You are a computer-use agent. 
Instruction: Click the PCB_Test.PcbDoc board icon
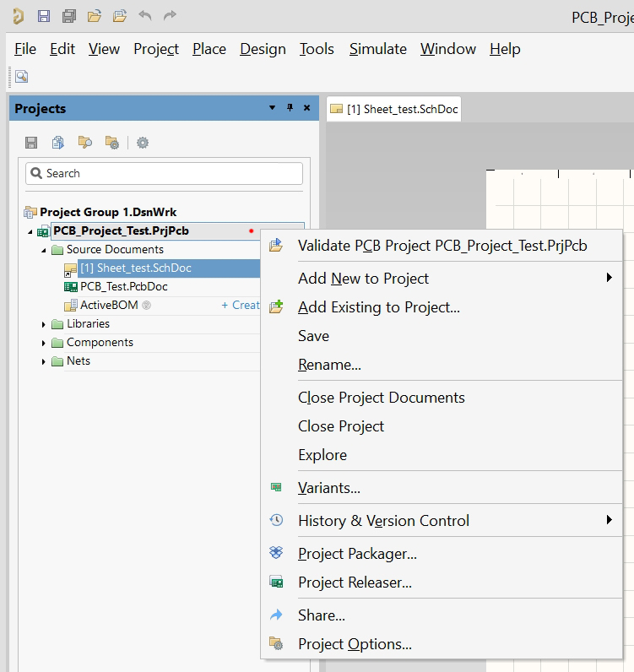point(71,287)
